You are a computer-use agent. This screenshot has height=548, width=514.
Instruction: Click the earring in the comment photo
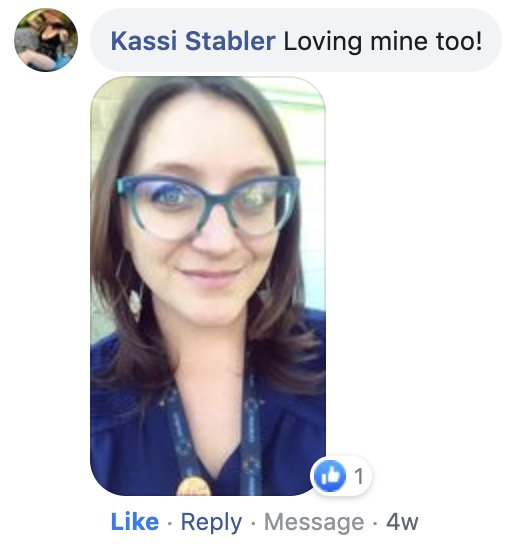pos(135,301)
